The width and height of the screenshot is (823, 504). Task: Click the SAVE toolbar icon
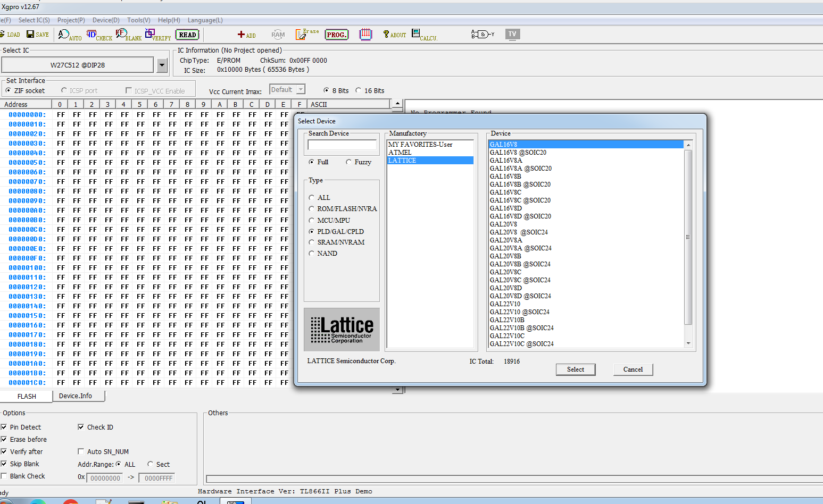(37, 35)
